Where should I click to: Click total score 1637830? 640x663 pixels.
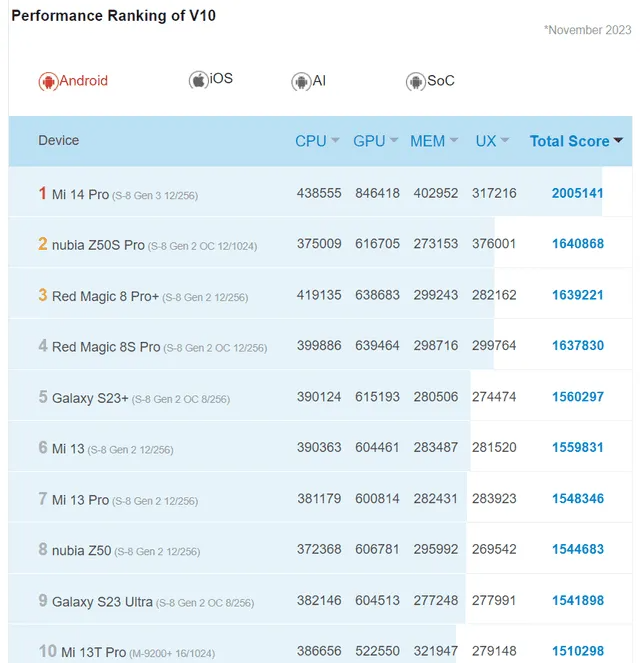(x=578, y=345)
